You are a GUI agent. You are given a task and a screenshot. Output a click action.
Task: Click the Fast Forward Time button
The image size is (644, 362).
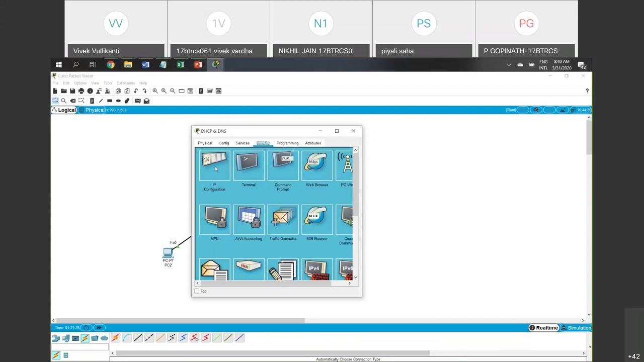[99, 328]
